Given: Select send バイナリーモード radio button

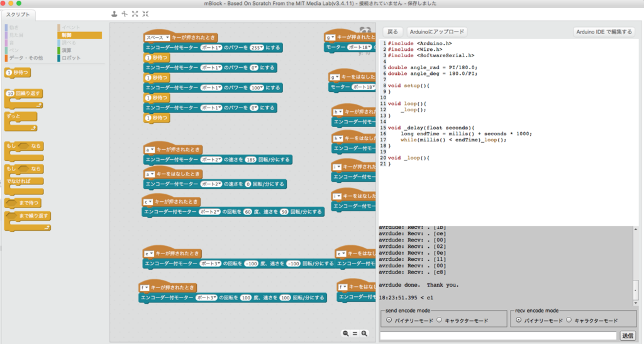Looking at the screenshot, I should point(389,319).
